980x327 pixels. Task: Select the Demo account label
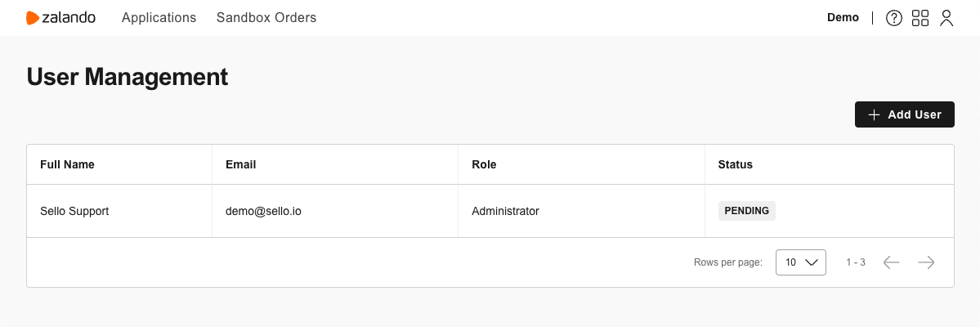click(x=843, y=17)
